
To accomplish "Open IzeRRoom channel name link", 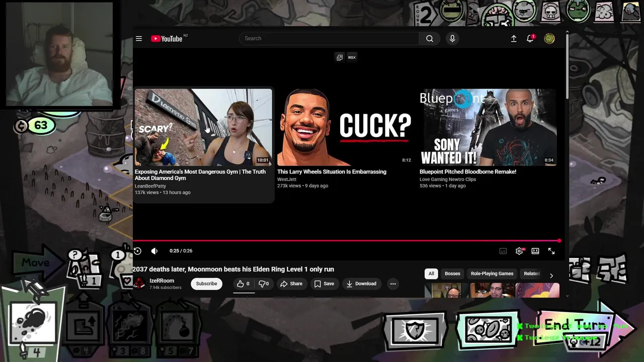I will pos(162,281).
